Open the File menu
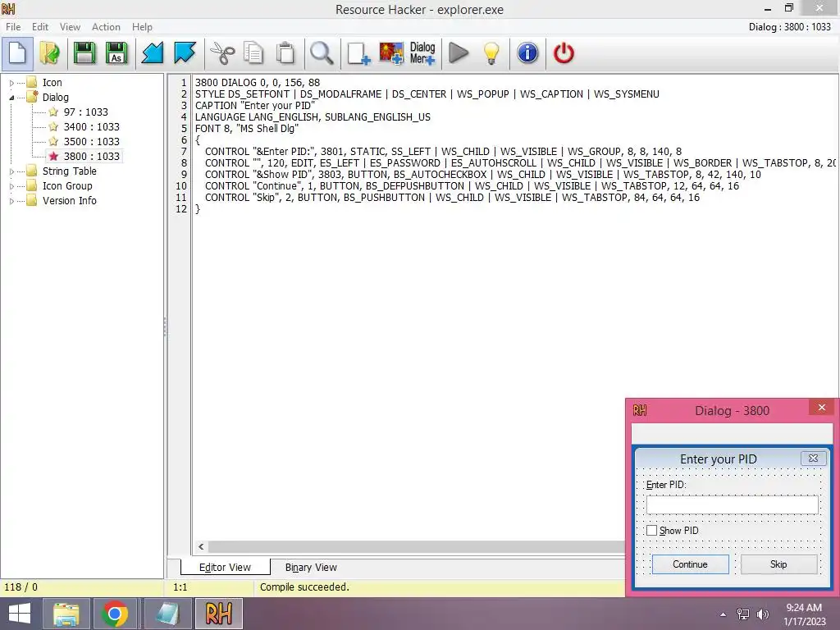This screenshot has height=630, width=840. pyautogui.click(x=13, y=27)
